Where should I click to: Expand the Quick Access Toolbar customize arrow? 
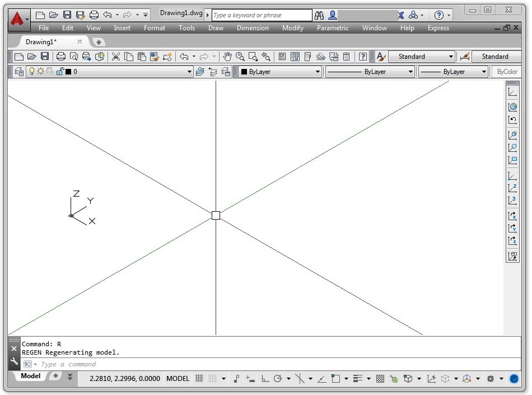146,15
